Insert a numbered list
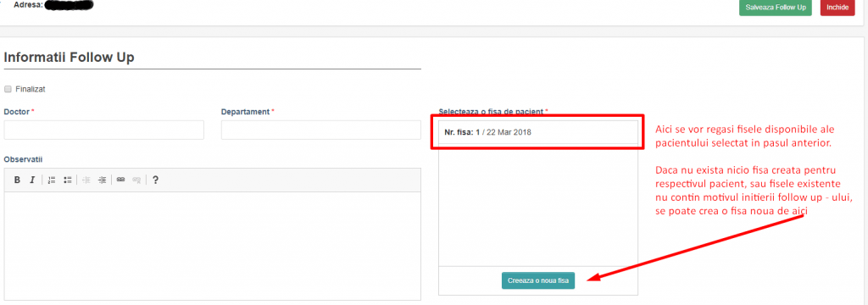 pyautogui.click(x=52, y=180)
